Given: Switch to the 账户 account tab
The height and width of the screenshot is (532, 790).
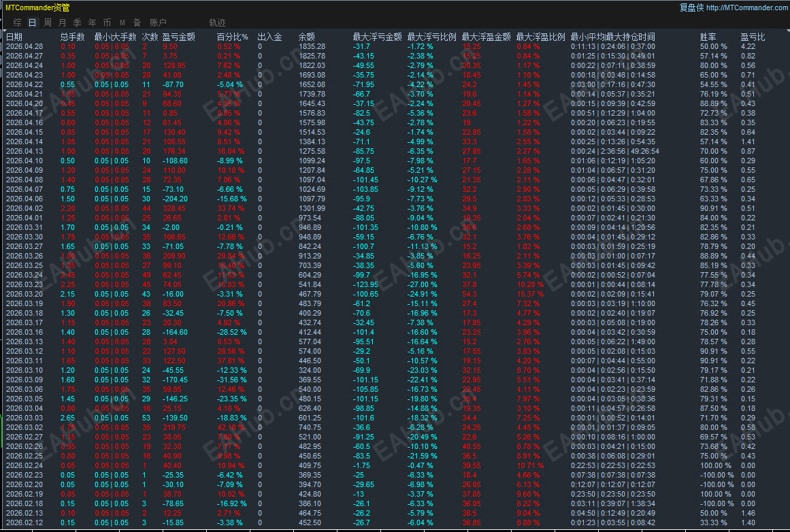Looking at the screenshot, I should tap(158, 22).
